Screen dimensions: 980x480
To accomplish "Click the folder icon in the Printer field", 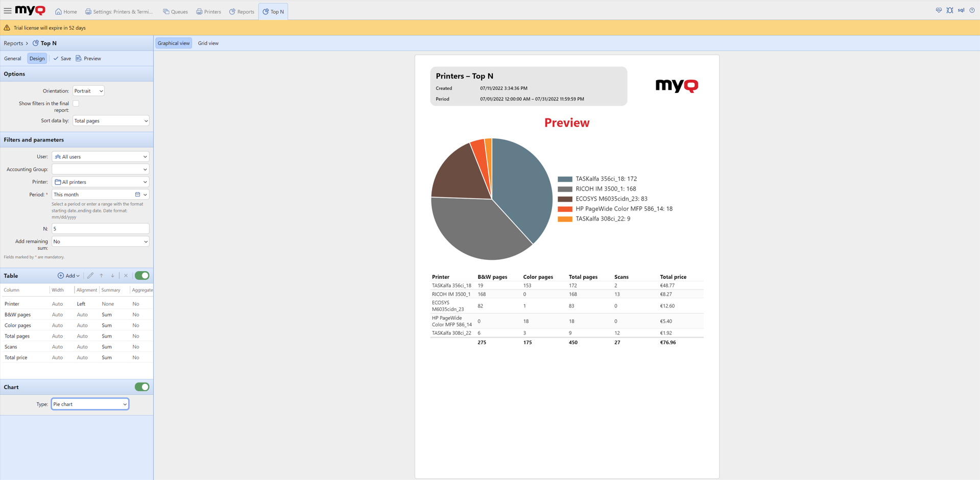I will (58, 182).
